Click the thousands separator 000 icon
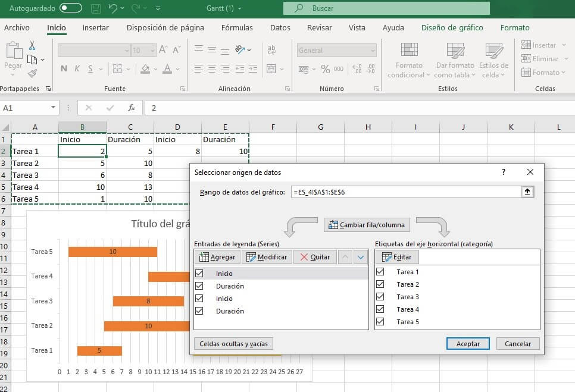This screenshot has width=575, height=392. pyautogui.click(x=339, y=69)
